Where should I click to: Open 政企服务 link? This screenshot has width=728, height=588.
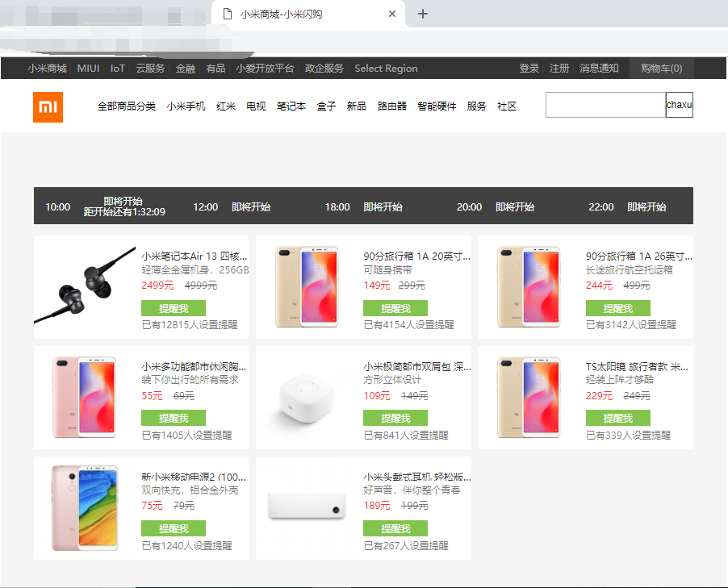(324, 69)
